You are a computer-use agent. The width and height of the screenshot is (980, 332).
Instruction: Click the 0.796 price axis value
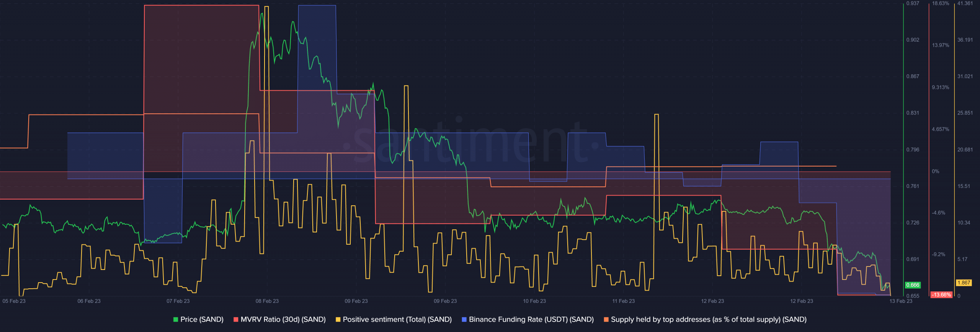pos(913,150)
